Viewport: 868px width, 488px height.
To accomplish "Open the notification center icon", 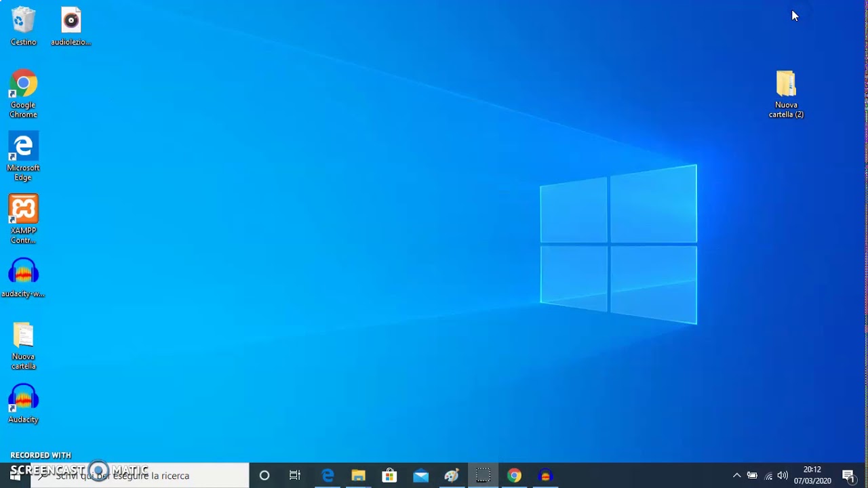I will (x=848, y=476).
